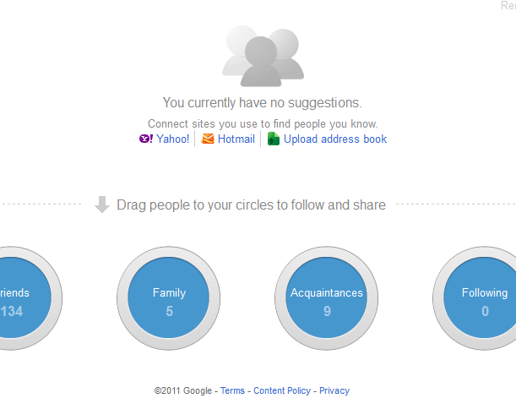The width and height of the screenshot is (516, 420).
Task: Click the Yahoo! logo icon
Action: [146, 139]
